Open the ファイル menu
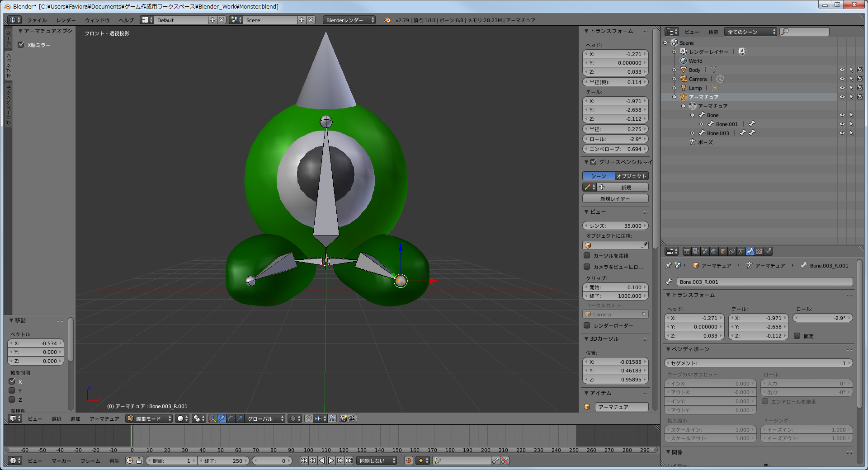Image resolution: width=868 pixels, height=470 pixels. pyautogui.click(x=37, y=20)
